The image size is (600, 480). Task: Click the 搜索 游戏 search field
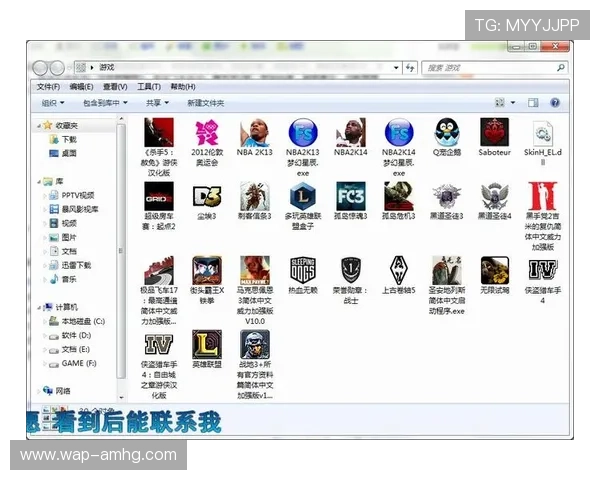point(494,68)
